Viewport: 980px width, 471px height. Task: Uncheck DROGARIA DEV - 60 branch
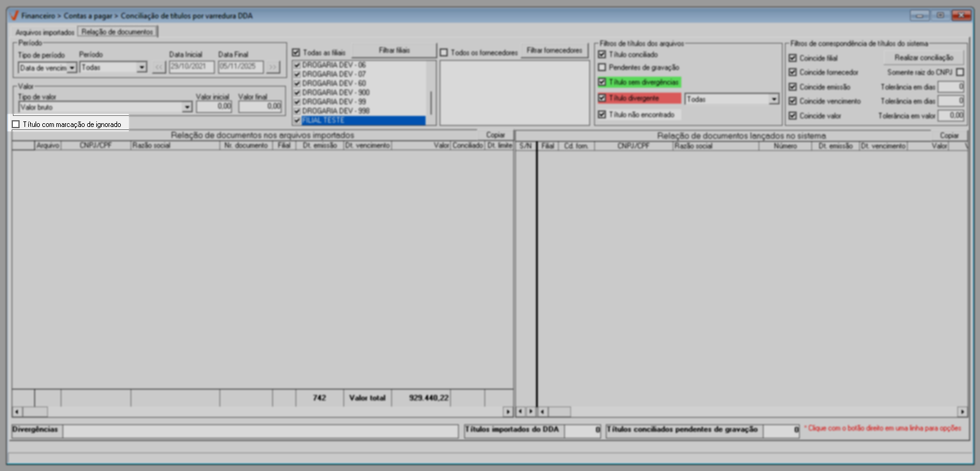pyautogui.click(x=297, y=83)
